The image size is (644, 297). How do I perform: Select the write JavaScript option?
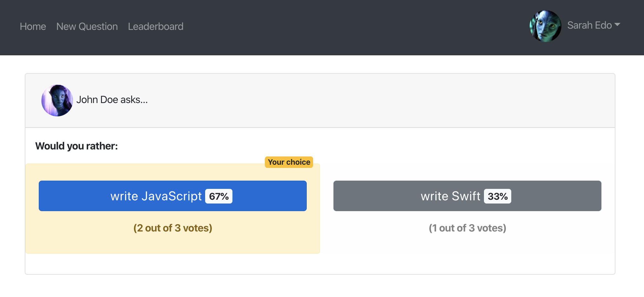(156, 196)
